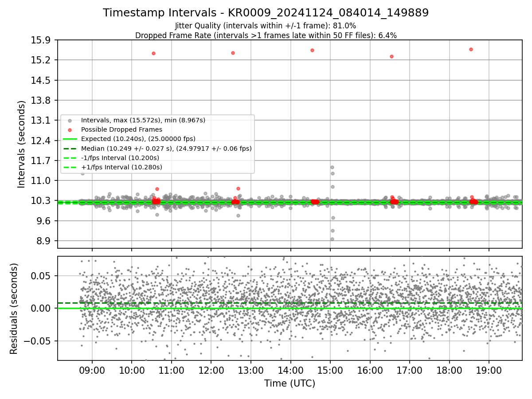Click the plot title 'Timestamp Intervals - KR0009_20241124_084014_149889'
This screenshot has width=532, height=399.
tap(266, 13)
